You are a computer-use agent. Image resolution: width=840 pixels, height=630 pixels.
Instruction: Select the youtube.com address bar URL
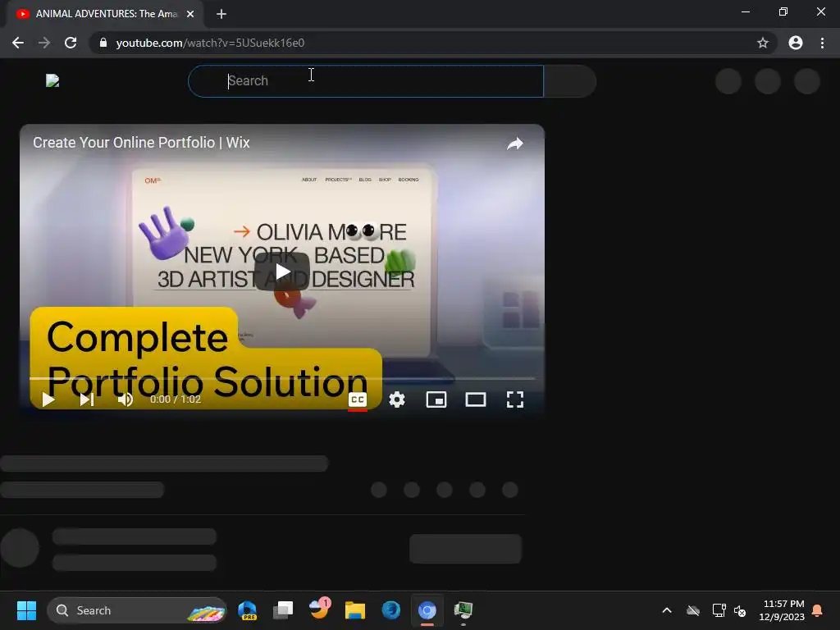pyautogui.click(x=210, y=43)
